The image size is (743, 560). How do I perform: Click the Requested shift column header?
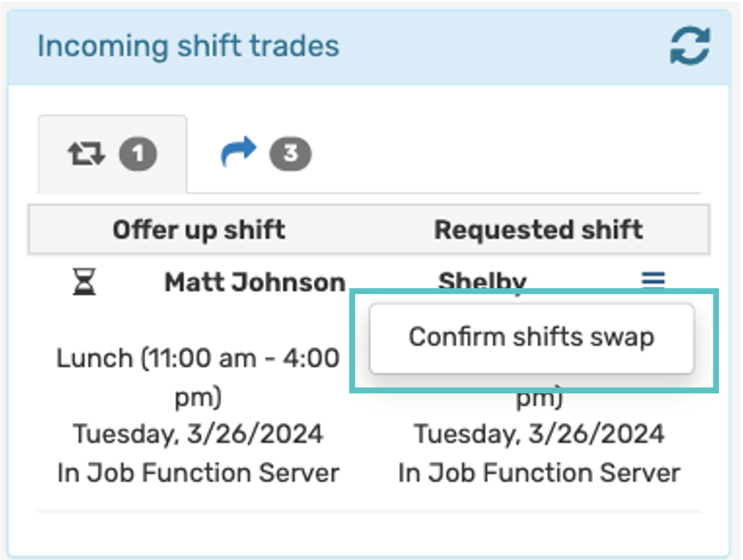click(538, 230)
